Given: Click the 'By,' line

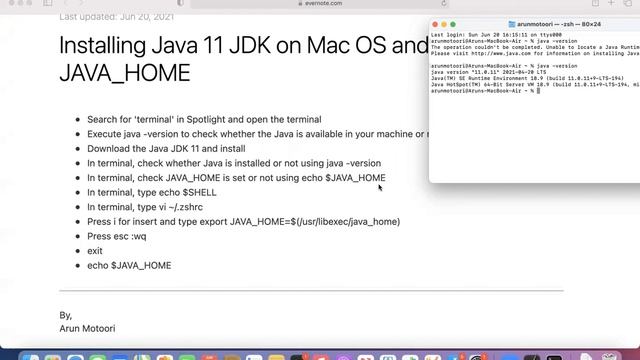Looking at the screenshot, I should (x=65, y=316).
